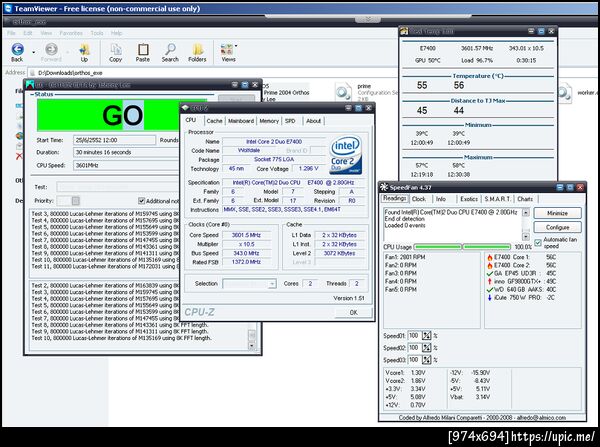Click the Orthos Duration field
The image size is (600, 447).
(x=126, y=152)
